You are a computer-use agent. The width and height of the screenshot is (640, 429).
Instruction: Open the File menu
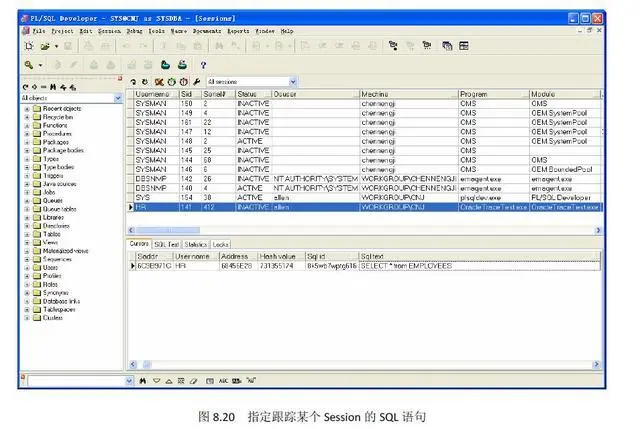tap(39, 31)
